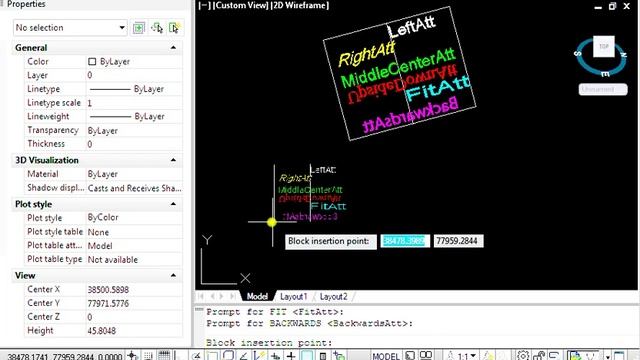Switch to the Model tab
Screen dimensions: 640x360
pos(257,296)
